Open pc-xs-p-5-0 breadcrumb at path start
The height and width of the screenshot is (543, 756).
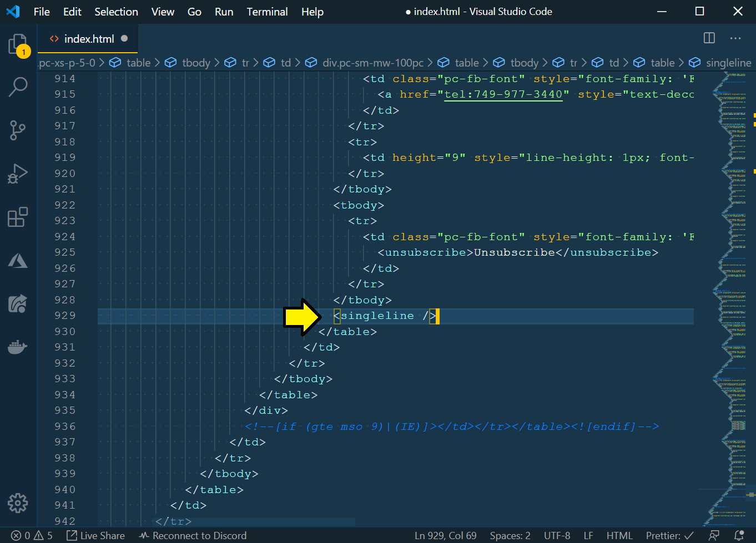67,63
